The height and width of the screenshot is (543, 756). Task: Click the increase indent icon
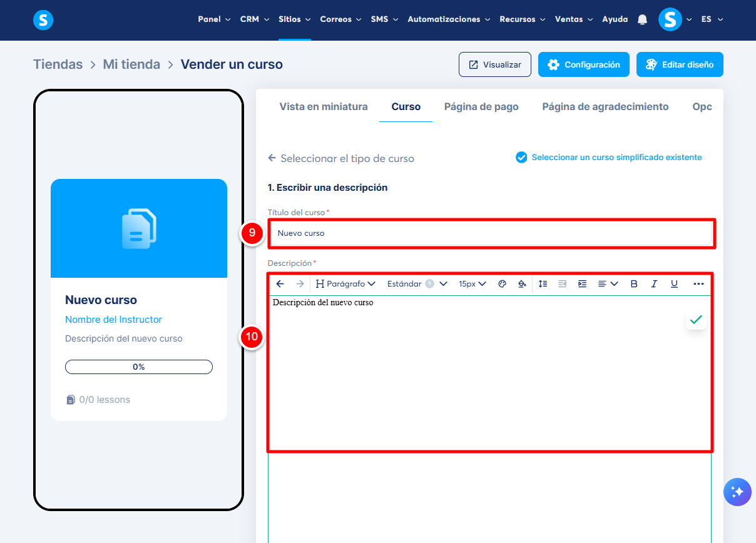pos(582,283)
